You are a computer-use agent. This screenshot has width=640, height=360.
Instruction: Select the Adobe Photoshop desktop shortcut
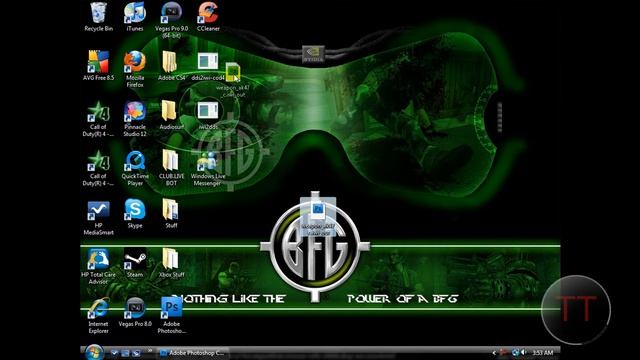click(171, 316)
